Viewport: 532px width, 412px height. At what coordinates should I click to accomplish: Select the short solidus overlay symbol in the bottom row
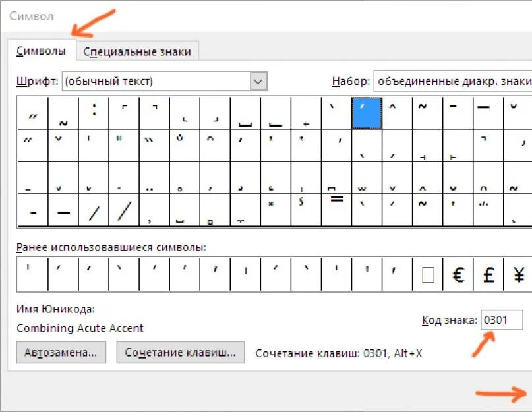(94, 210)
